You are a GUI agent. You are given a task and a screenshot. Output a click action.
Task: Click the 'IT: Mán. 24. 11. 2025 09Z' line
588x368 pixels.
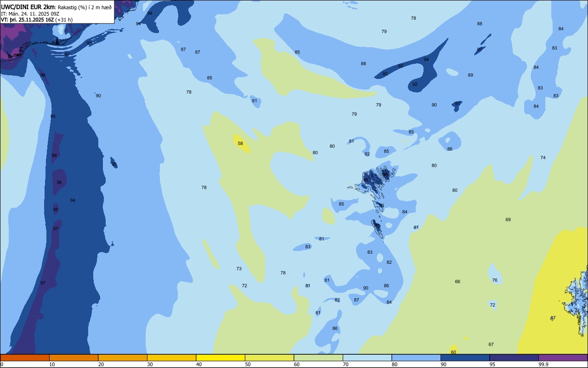coord(30,14)
